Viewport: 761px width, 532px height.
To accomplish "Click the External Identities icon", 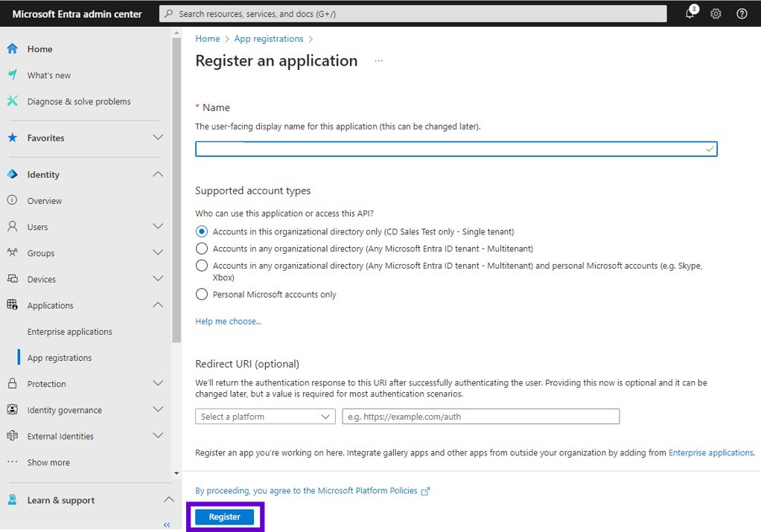I will 13,435.
